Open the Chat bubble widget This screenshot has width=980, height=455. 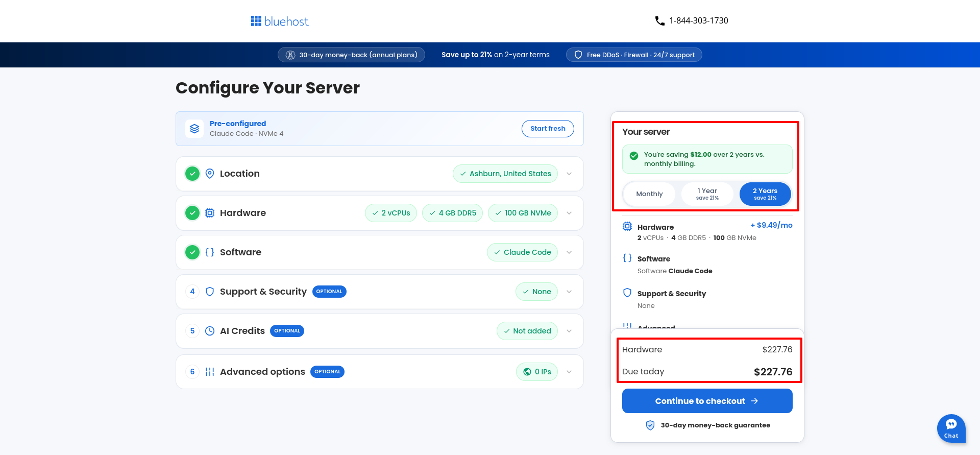951,428
